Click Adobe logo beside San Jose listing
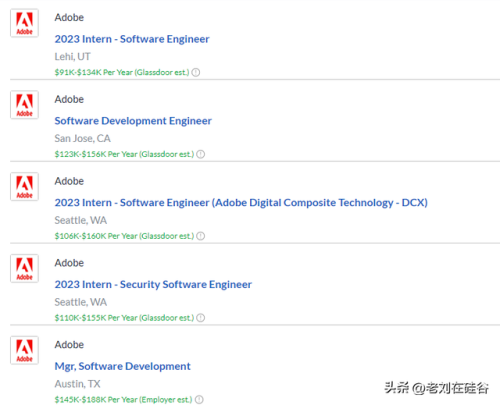The width and height of the screenshot is (500, 405). 24,105
